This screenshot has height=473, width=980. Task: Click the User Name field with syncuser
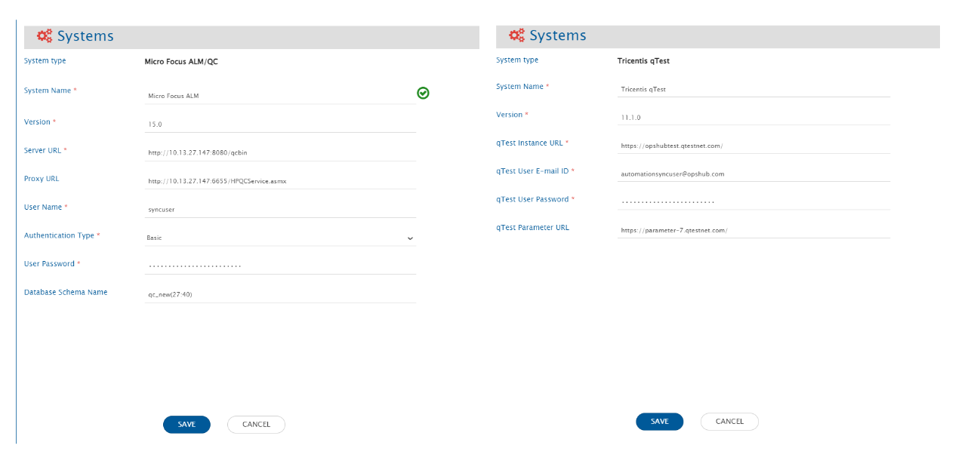[279, 209]
